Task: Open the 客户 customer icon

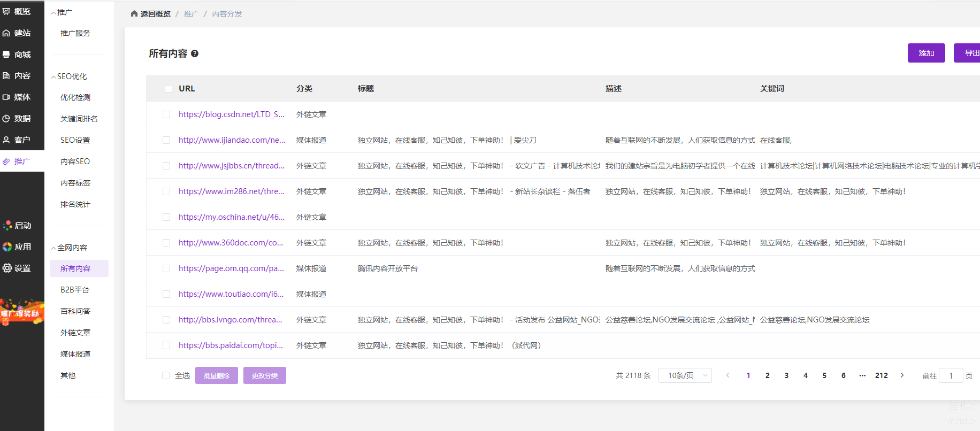Action: pyautogui.click(x=6, y=140)
